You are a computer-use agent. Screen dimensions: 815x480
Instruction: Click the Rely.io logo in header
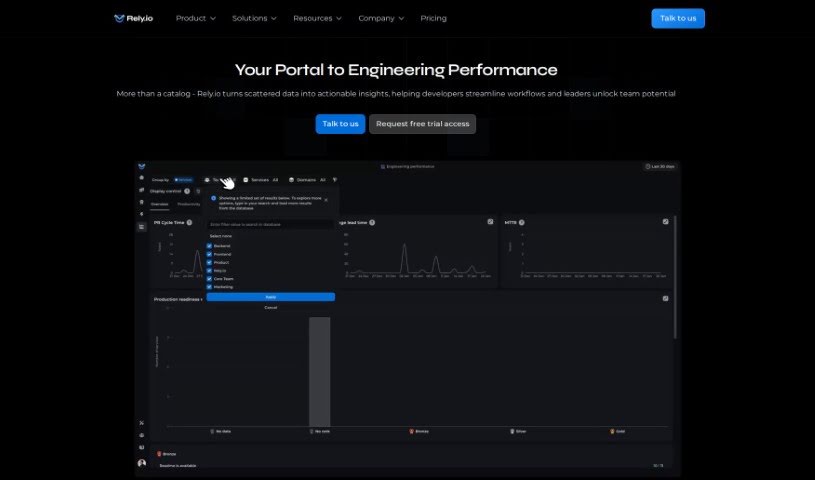pos(133,18)
